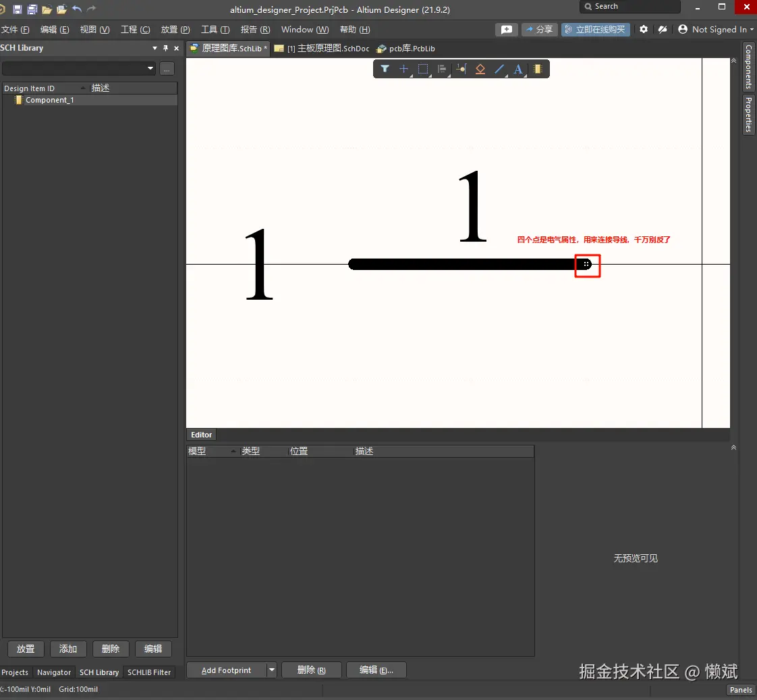Switch to the 主板原理图.SchDoc tab
Screen dimensions: 757x700
(322, 49)
